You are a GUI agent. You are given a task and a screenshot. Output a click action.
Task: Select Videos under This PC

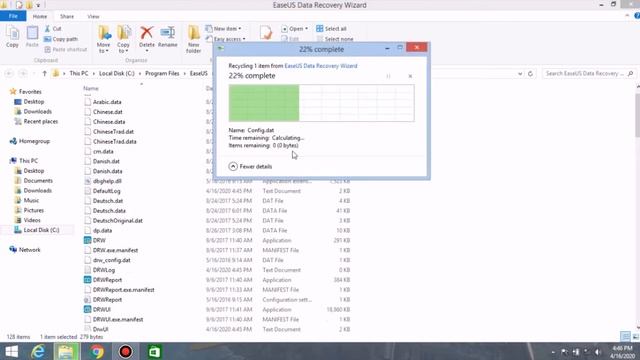tap(27, 220)
